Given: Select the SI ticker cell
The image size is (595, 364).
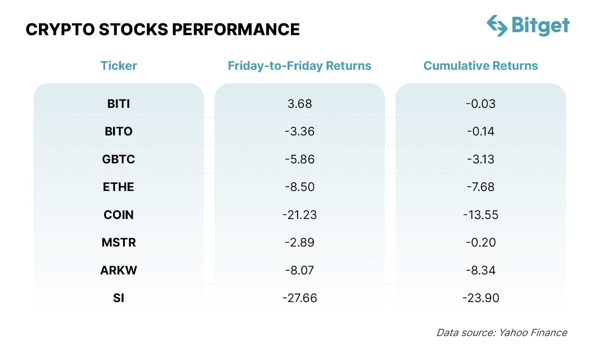Looking at the screenshot, I should (x=119, y=298).
